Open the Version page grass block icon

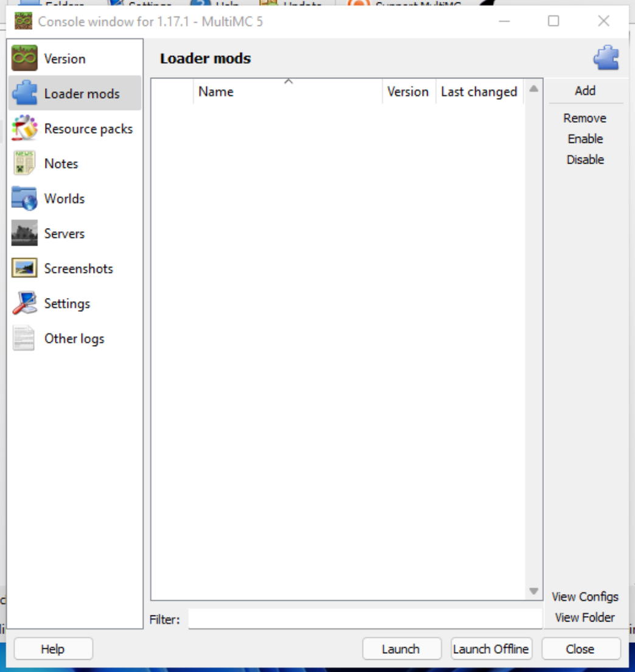(x=24, y=58)
